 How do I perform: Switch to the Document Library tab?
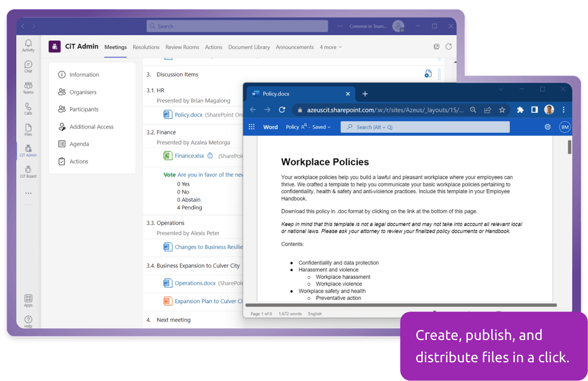[x=249, y=47]
